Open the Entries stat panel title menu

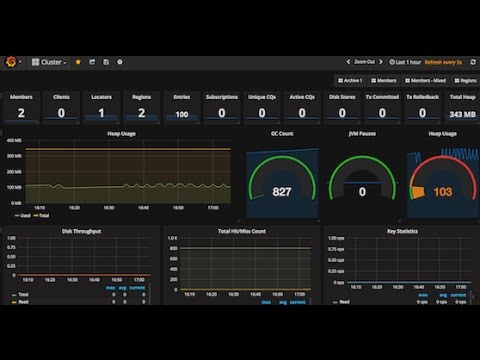click(x=182, y=97)
